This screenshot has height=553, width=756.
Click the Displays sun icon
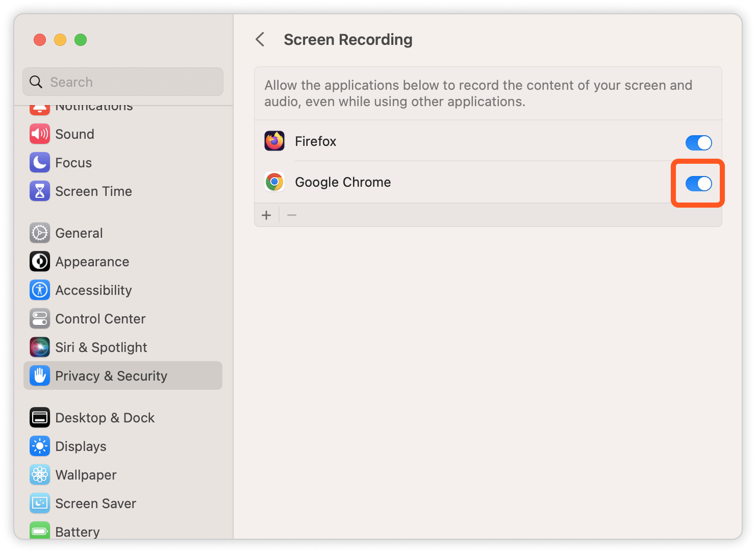(40, 446)
